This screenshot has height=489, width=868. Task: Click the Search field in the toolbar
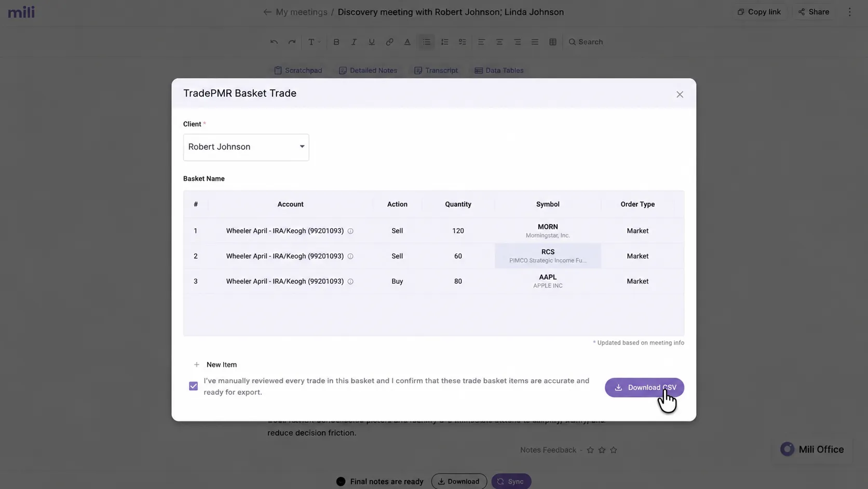click(586, 42)
